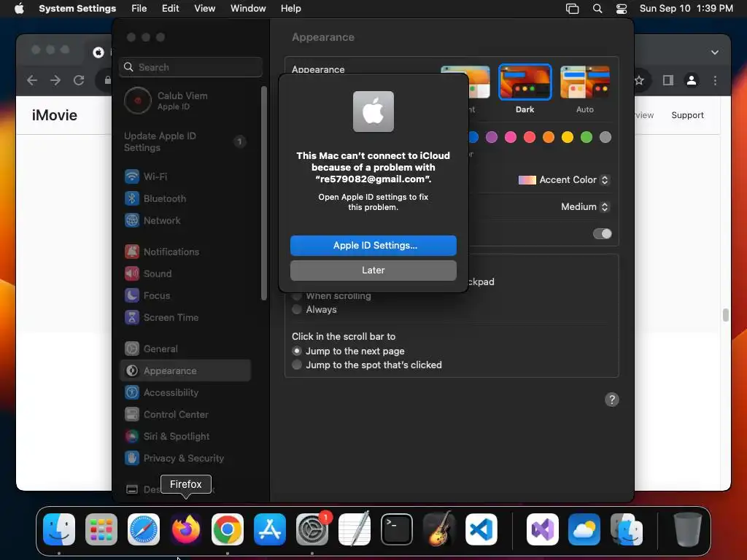Open Trash in the Dock
The width and height of the screenshot is (747, 560).
tap(687, 529)
